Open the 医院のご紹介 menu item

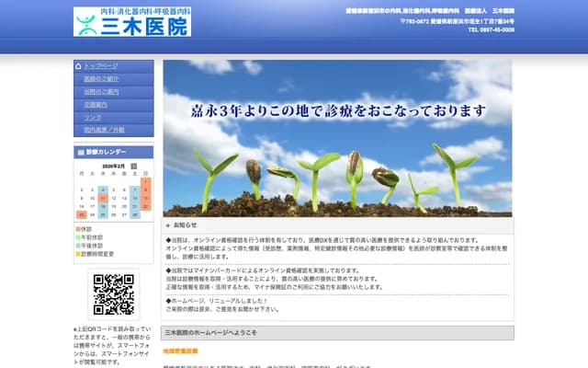point(101,79)
